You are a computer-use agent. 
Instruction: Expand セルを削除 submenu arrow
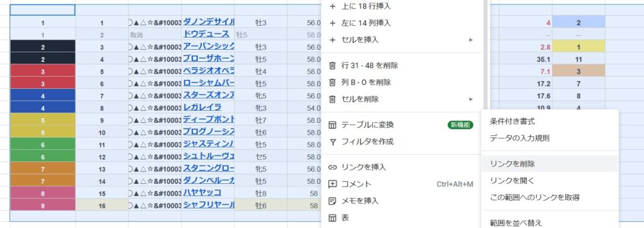point(471,100)
